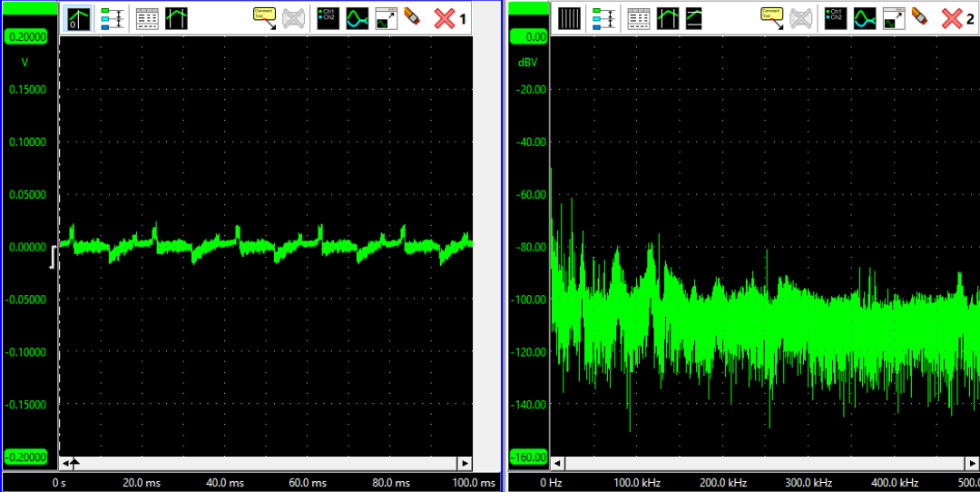Show Ch1/Ch2 legend in graph 2
This screenshot has height=492, width=980.
[x=837, y=19]
